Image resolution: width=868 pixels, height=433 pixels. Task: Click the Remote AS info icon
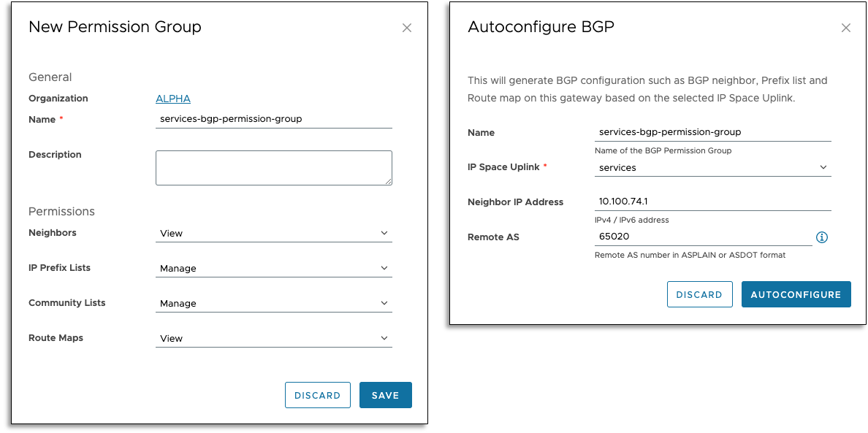point(822,237)
